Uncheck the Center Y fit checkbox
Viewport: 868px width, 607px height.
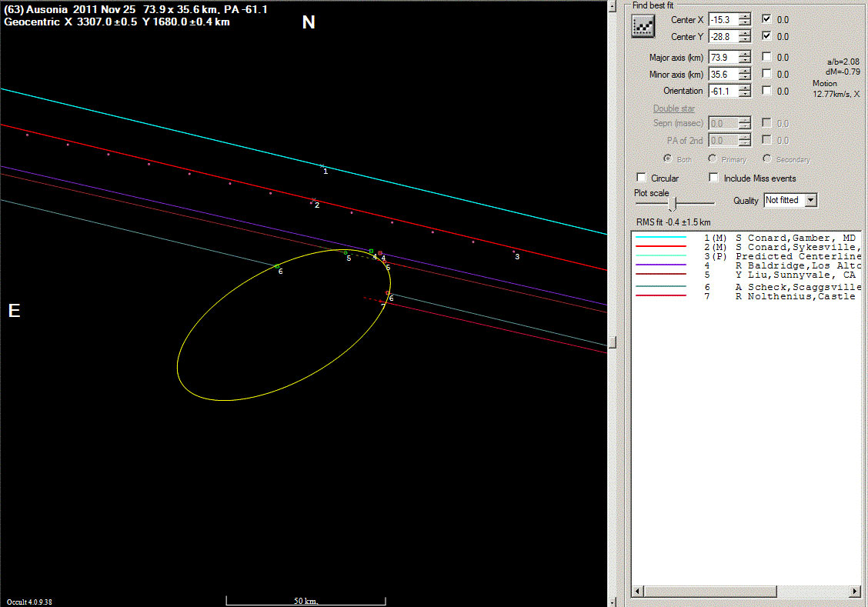point(766,36)
